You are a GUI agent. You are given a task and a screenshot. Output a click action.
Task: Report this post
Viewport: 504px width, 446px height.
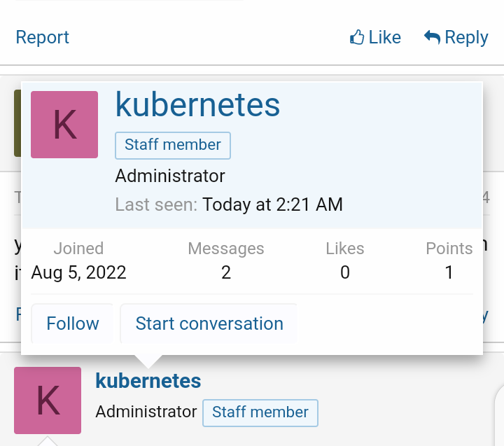coord(43,37)
